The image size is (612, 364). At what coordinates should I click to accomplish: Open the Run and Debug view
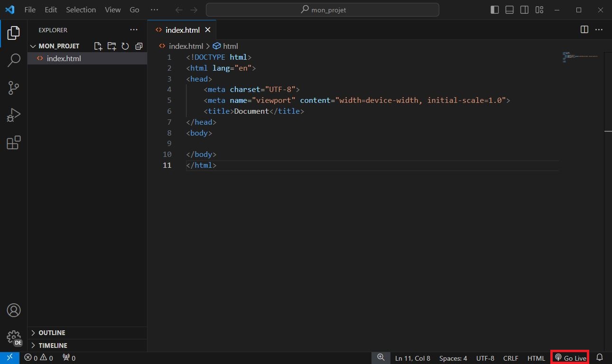14,115
